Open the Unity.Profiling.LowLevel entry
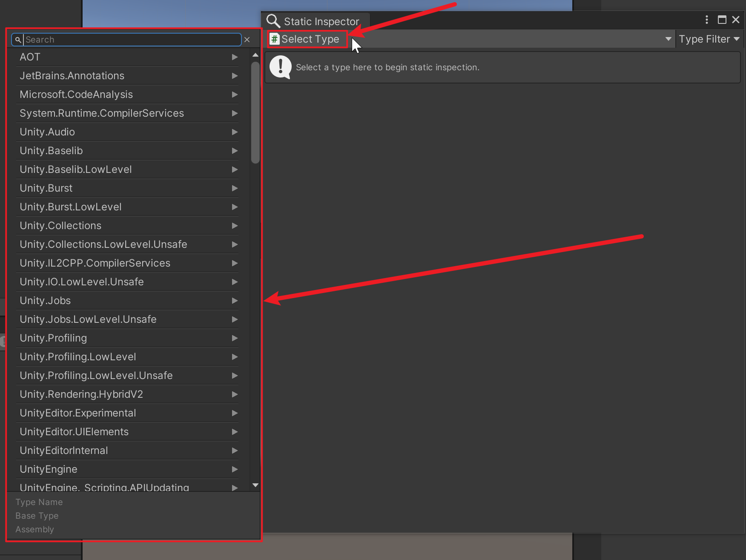The width and height of the screenshot is (746, 560). pyautogui.click(x=127, y=357)
